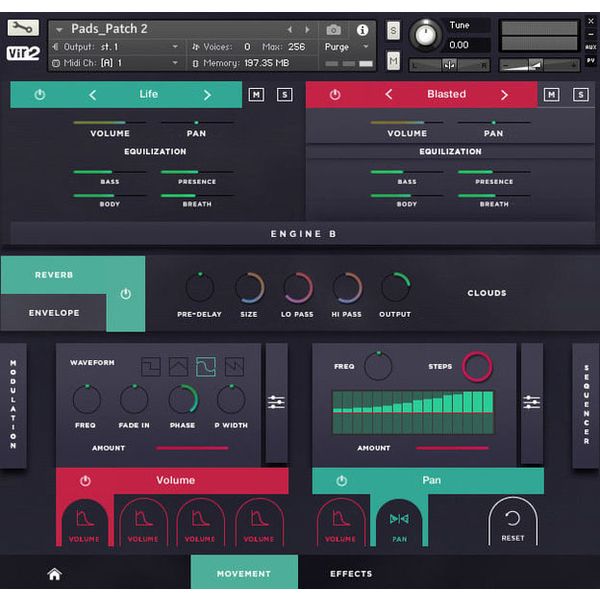Mute the Life engine with M

point(256,95)
